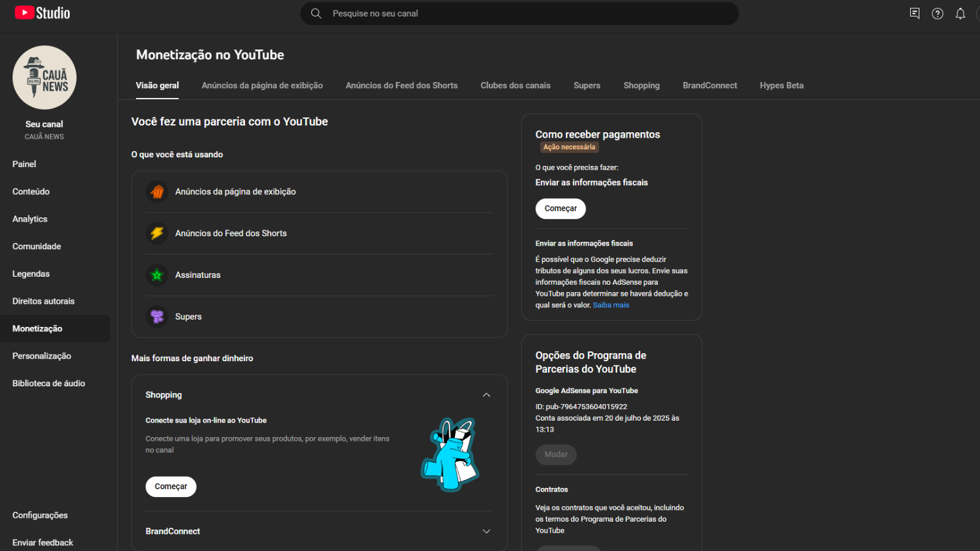Screen dimensions: 980x551
Task: Open the YouTube Studio logo home
Action: tap(42, 13)
